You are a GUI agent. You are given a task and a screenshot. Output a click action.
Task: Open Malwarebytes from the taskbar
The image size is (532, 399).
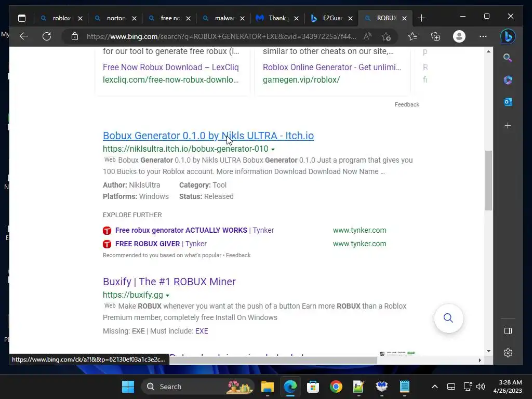[382, 387]
